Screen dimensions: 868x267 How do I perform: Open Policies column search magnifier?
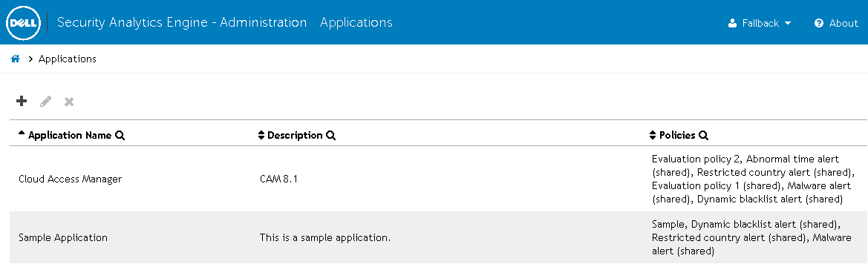704,136
